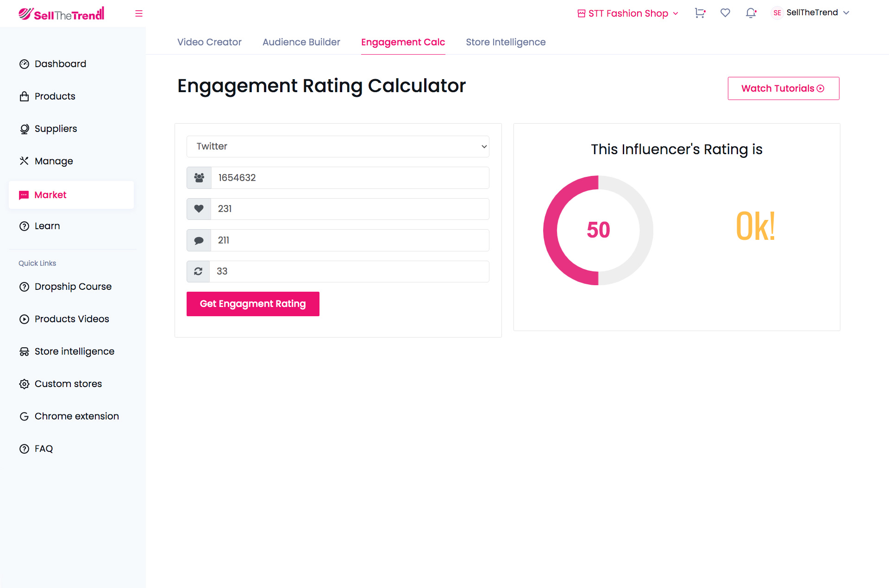Click Get Engagement Rating button
This screenshot has width=889, height=588.
click(x=253, y=304)
